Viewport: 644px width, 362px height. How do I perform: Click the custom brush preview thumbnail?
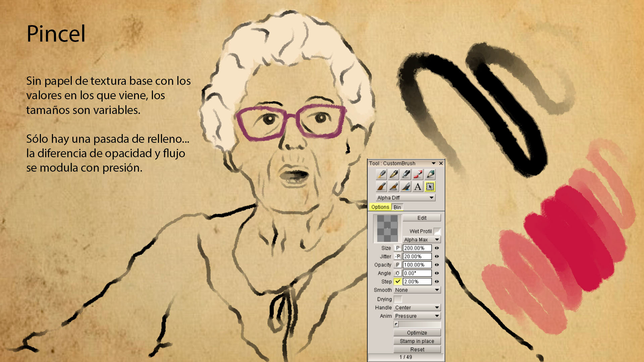(x=387, y=229)
